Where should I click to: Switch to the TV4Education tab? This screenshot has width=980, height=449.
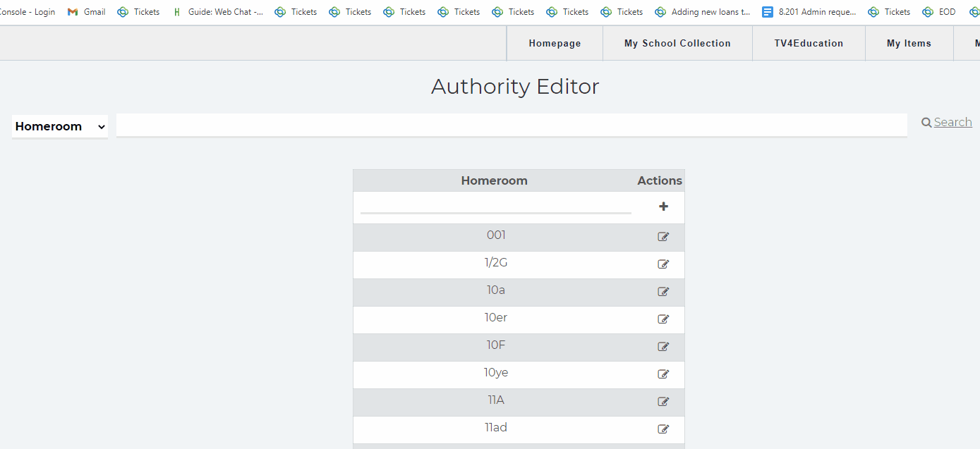(809, 43)
